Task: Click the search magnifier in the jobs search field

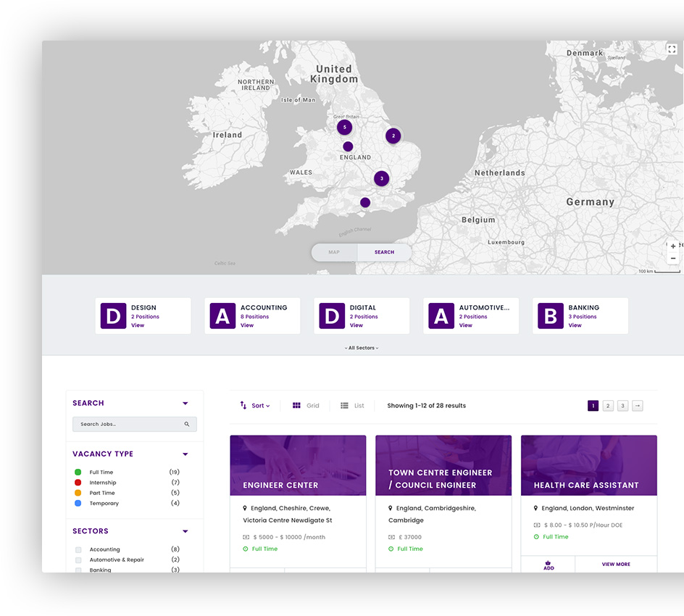Action: [187, 424]
